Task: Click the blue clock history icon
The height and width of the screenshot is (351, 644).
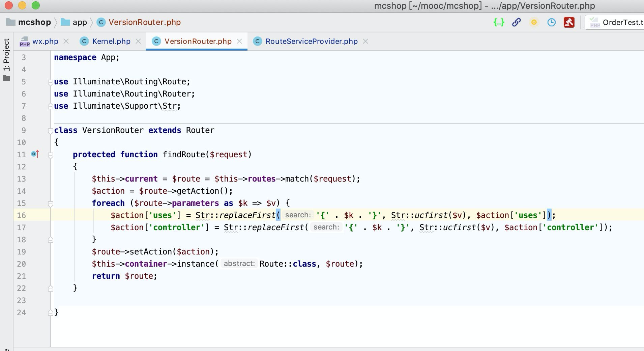Action: [551, 23]
